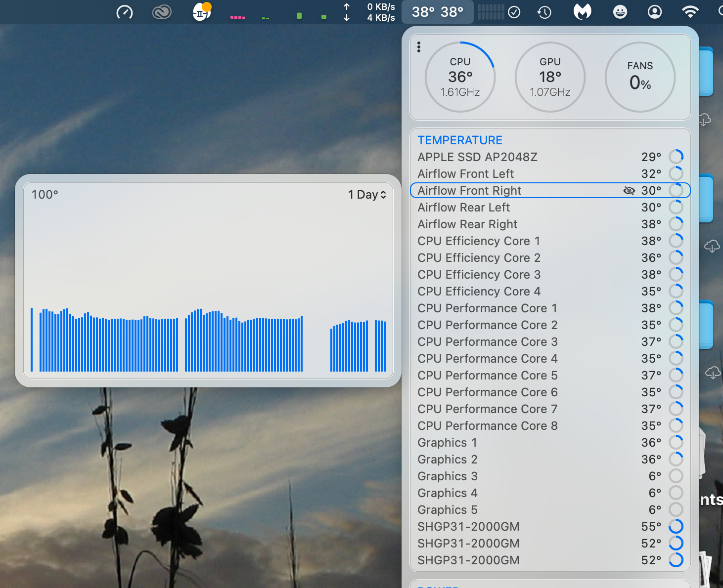Click the history clock menu bar icon
Viewport: 723px width, 588px height.
[x=544, y=12]
